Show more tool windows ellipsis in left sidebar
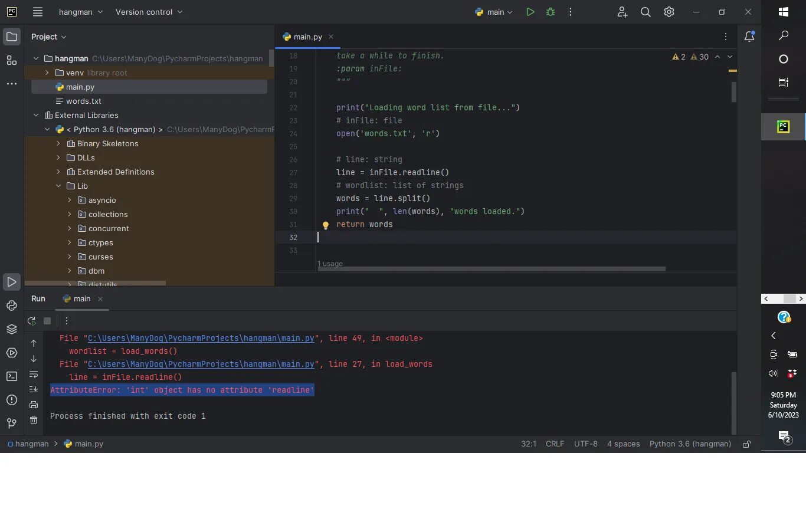Viewport: 806px width, 532px height. click(x=11, y=84)
